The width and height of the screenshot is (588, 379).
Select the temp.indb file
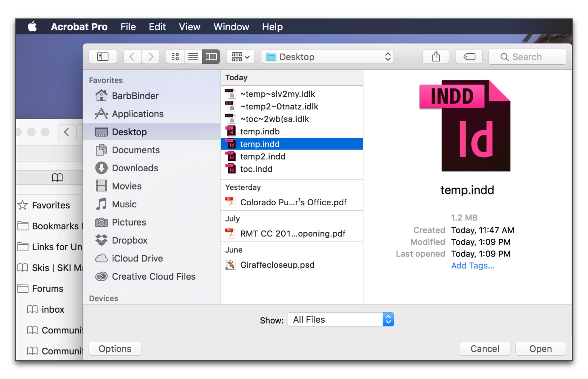(x=292, y=132)
